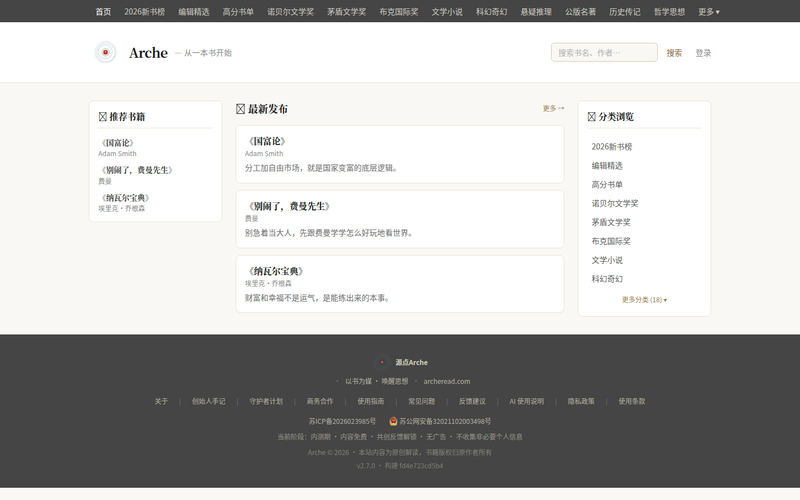Click 埃里克·乔根森 author text in 最新发布 card

268,283
